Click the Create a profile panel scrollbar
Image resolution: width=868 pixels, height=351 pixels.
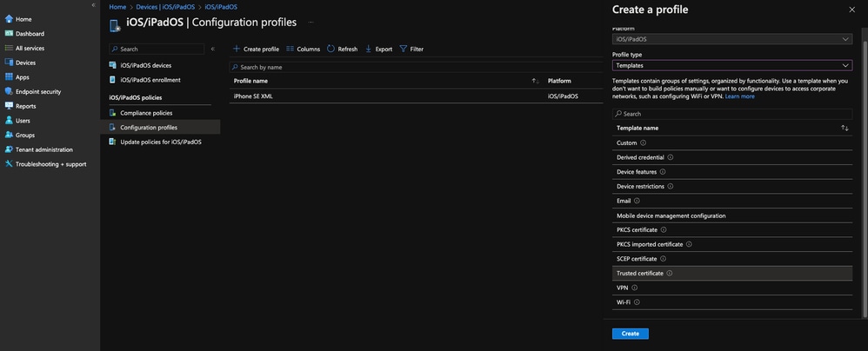click(x=865, y=177)
